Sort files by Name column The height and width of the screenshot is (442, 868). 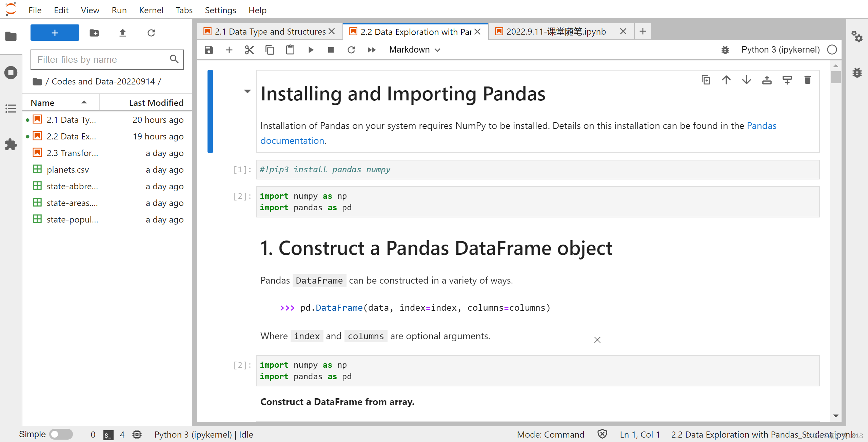60,102
